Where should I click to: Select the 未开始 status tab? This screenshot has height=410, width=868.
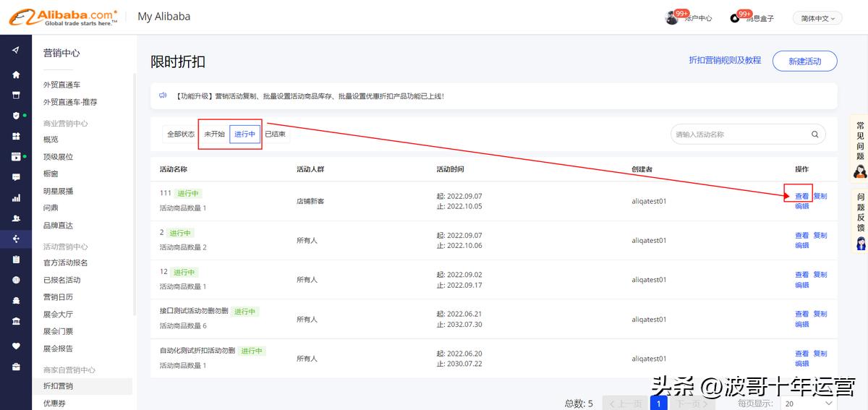[214, 134]
